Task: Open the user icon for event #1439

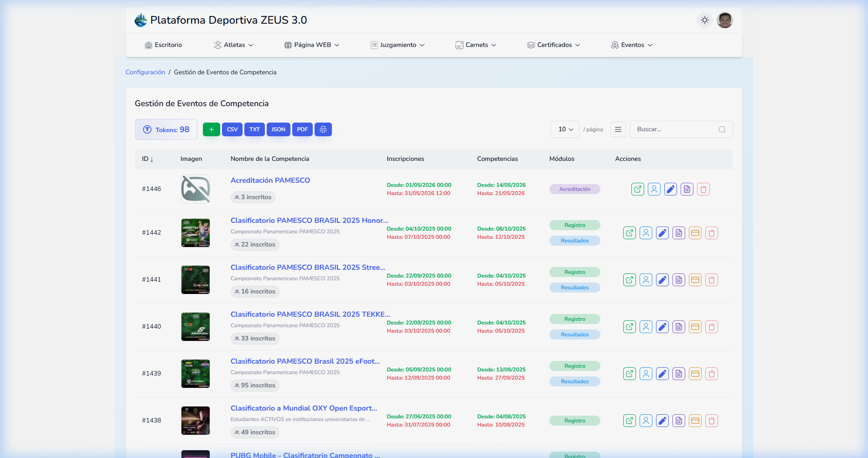Action: pos(646,374)
